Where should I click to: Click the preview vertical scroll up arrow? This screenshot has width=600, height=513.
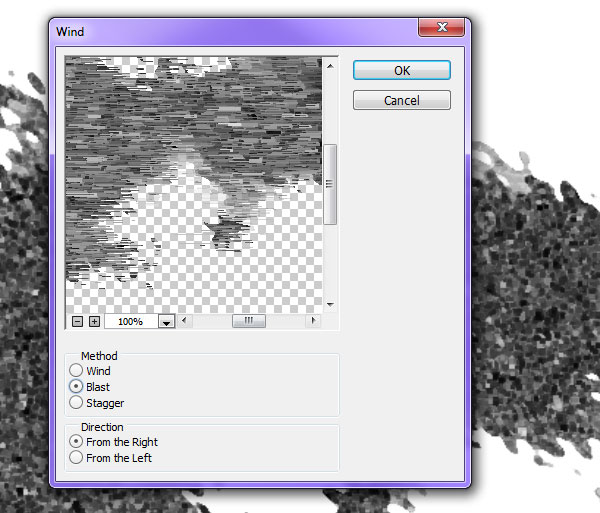click(x=330, y=66)
